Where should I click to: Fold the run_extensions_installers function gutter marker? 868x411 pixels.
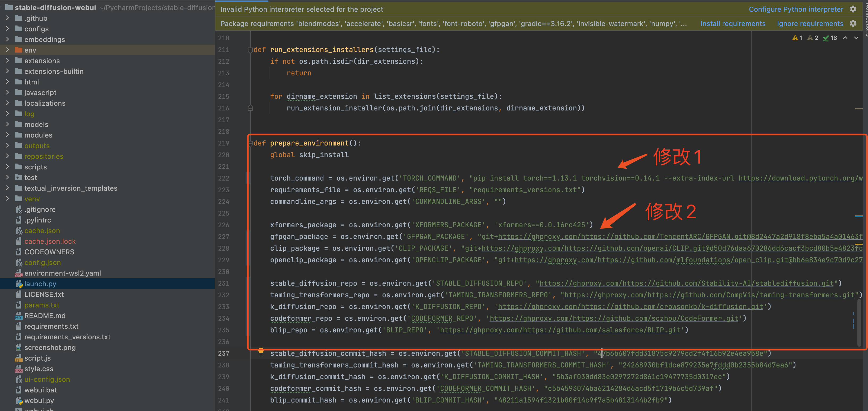[x=250, y=50]
